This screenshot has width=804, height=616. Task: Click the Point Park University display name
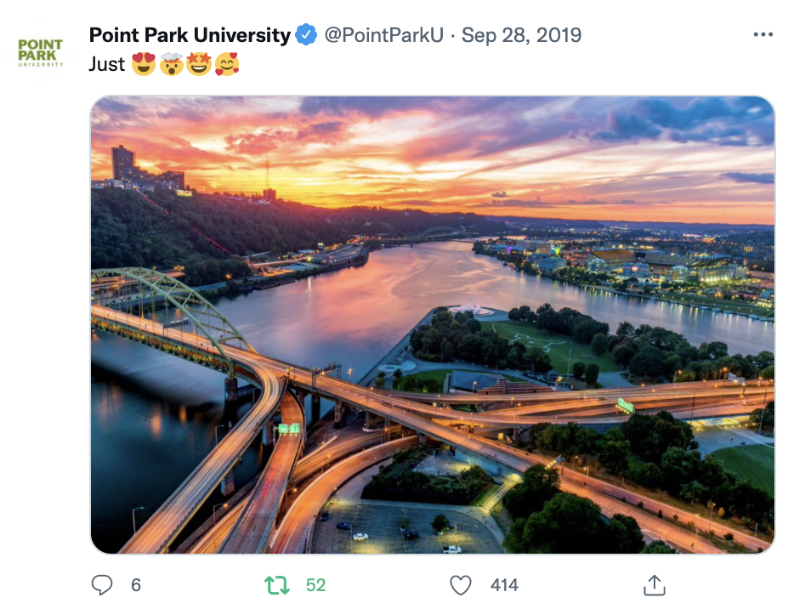pyautogui.click(x=190, y=35)
